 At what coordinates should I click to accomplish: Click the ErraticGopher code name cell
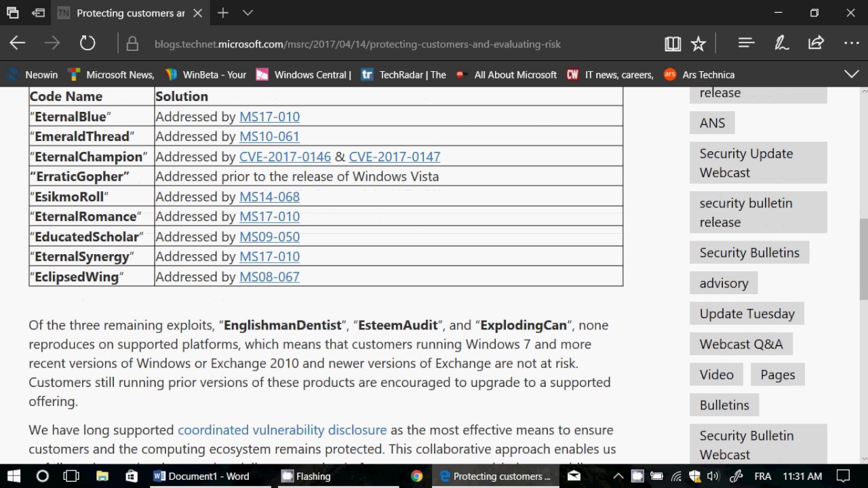(x=92, y=176)
